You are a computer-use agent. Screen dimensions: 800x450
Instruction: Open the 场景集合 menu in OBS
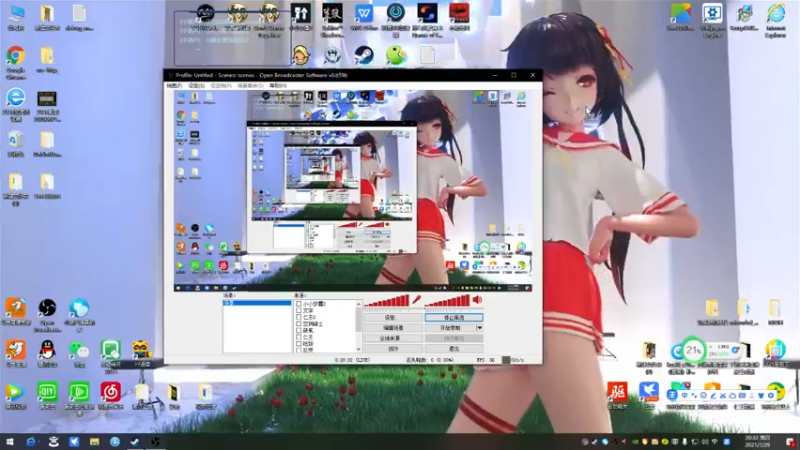[x=251, y=86]
